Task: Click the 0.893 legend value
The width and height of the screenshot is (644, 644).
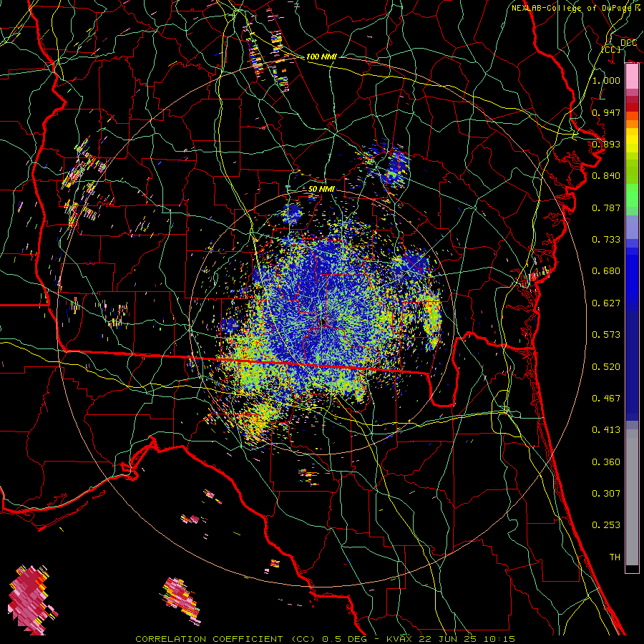Action: click(x=606, y=144)
